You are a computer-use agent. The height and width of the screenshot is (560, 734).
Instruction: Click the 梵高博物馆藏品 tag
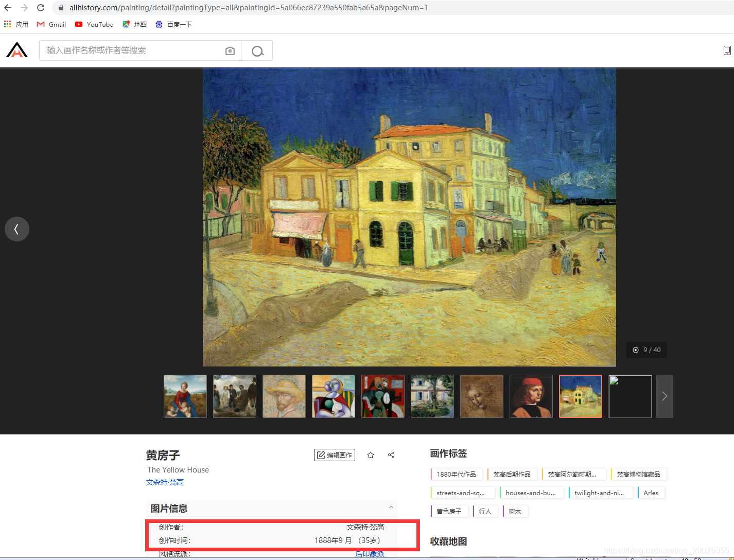pos(638,475)
